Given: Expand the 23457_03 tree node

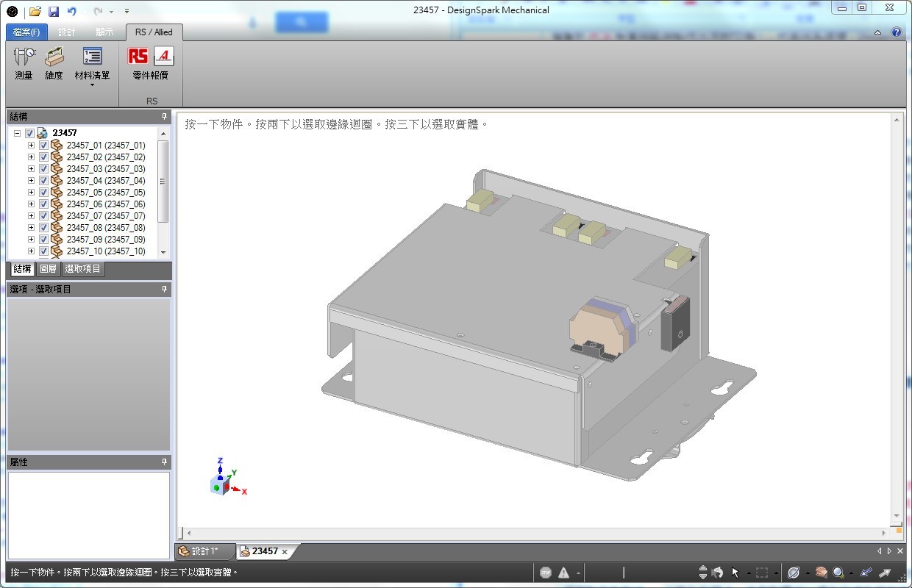Looking at the screenshot, I should click(31, 169).
